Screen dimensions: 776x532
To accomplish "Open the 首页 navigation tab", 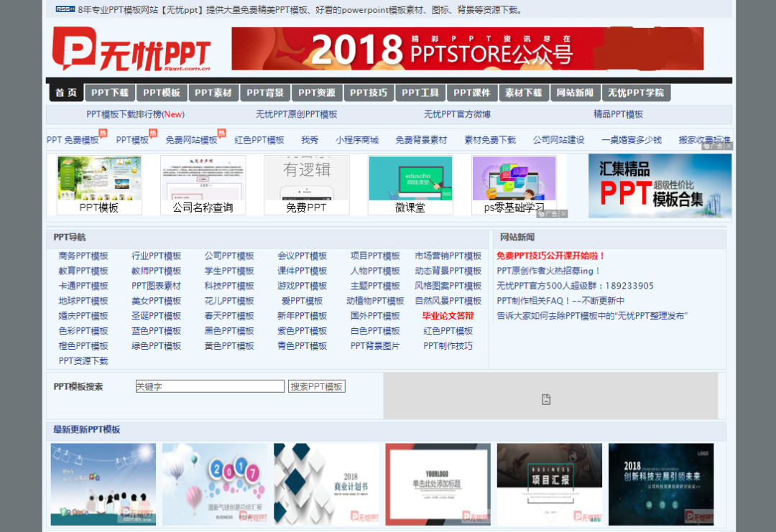I will click(x=66, y=93).
